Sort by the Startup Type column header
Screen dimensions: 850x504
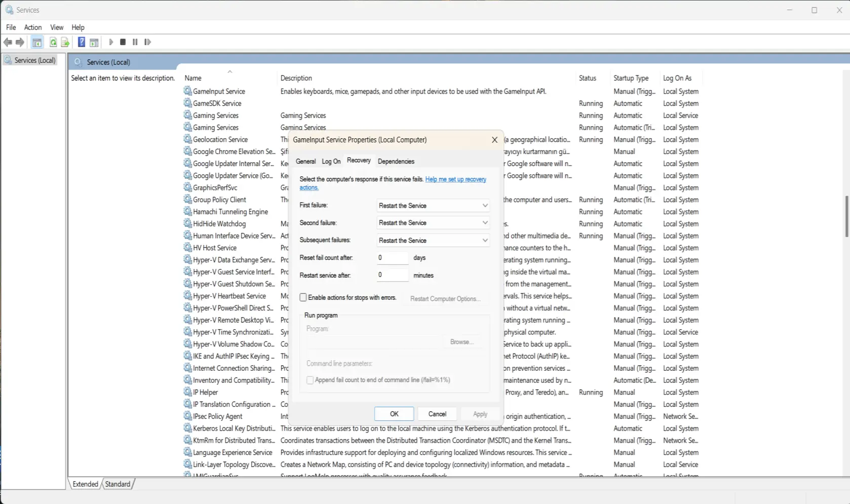pos(635,78)
